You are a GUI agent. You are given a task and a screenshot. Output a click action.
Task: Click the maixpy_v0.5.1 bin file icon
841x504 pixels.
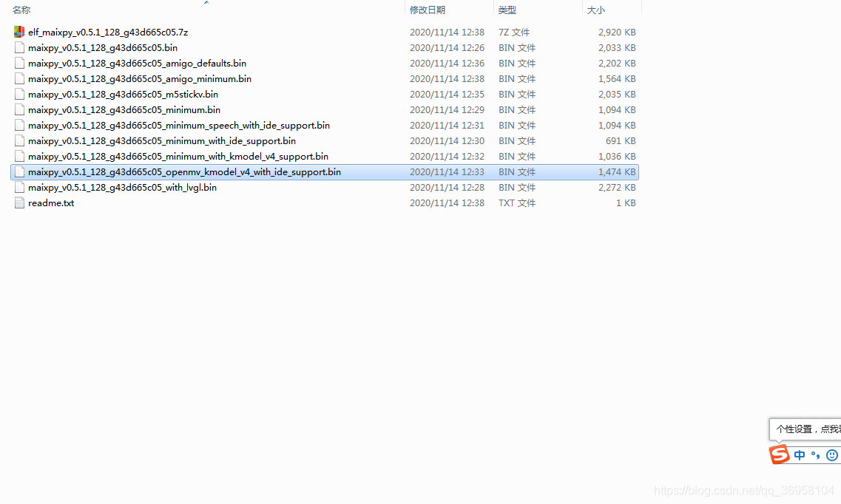tap(18, 47)
